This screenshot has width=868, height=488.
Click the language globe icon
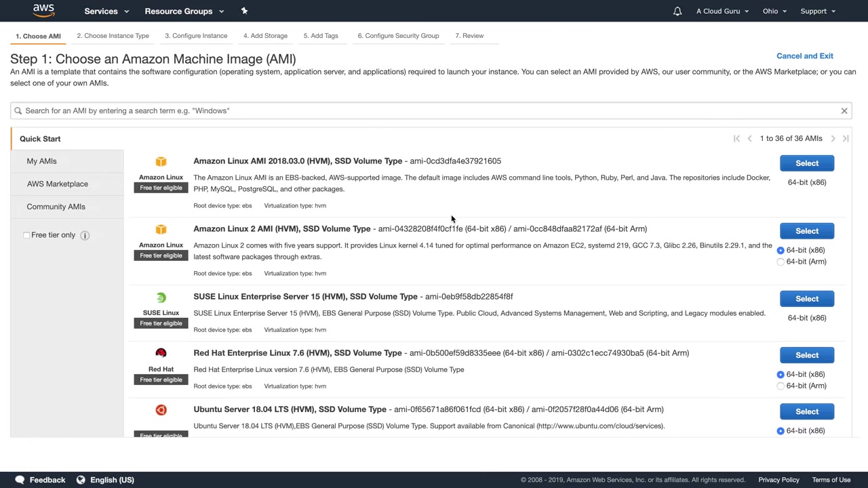pos(81,480)
